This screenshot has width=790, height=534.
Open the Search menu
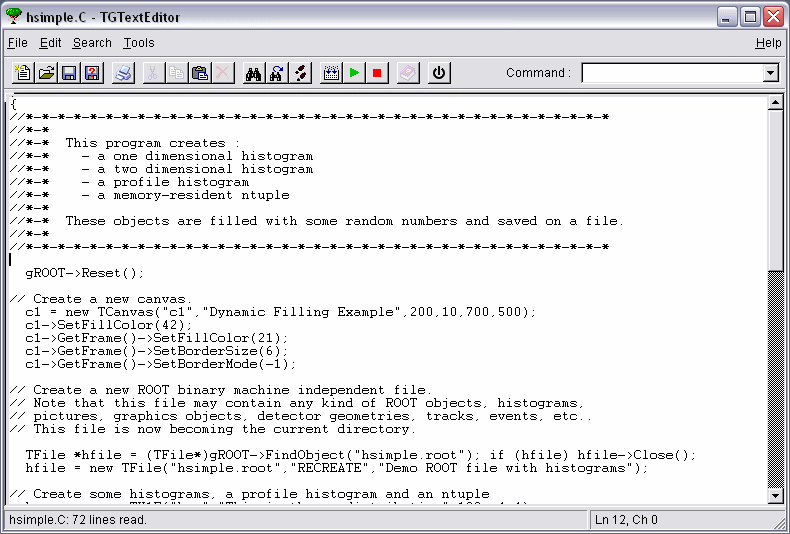pyautogui.click(x=92, y=43)
